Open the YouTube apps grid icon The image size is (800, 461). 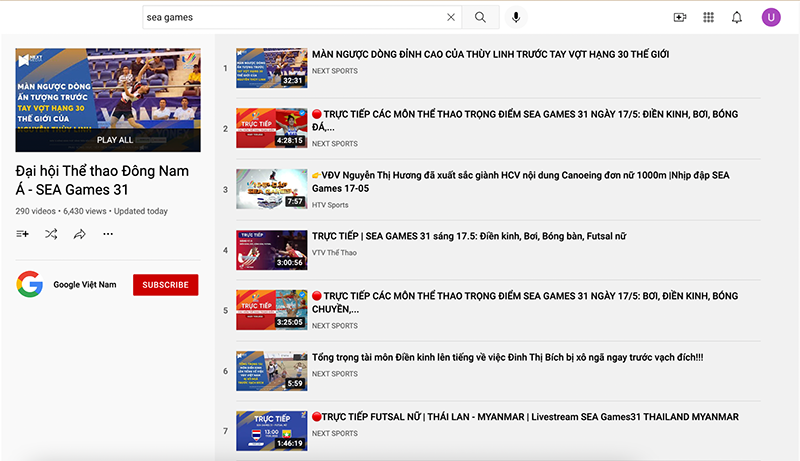pos(708,17)
